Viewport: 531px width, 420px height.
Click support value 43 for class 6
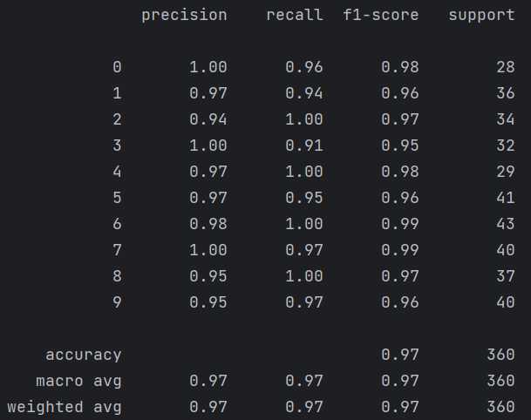(x=505, y=224)
